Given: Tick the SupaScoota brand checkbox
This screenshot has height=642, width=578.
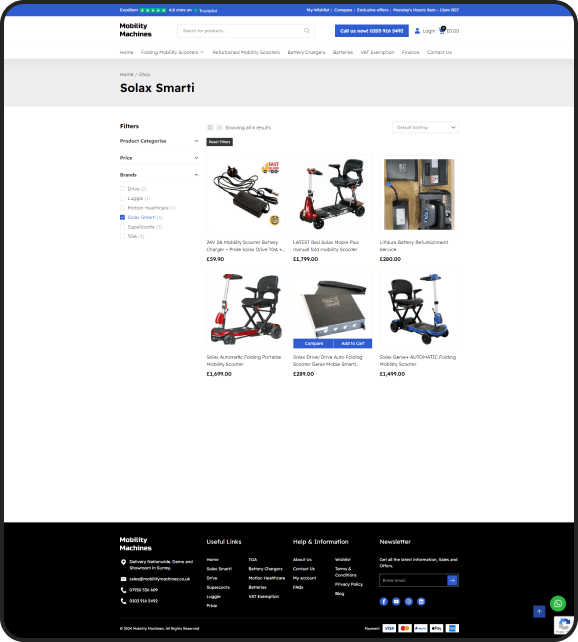Looking at the screenshot, I should coord(122,227).
